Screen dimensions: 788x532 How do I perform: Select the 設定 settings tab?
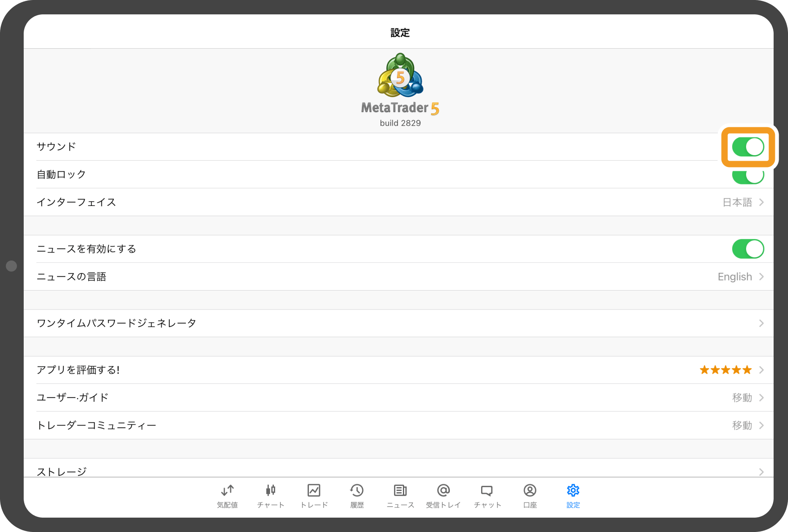pyautogui.click(x=573, y=495)
